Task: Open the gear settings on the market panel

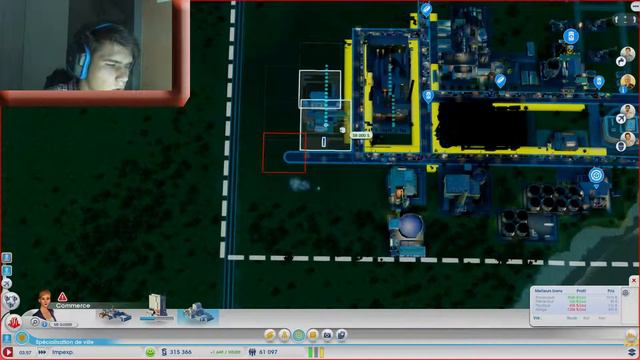Action: click(x=625, y=293)
